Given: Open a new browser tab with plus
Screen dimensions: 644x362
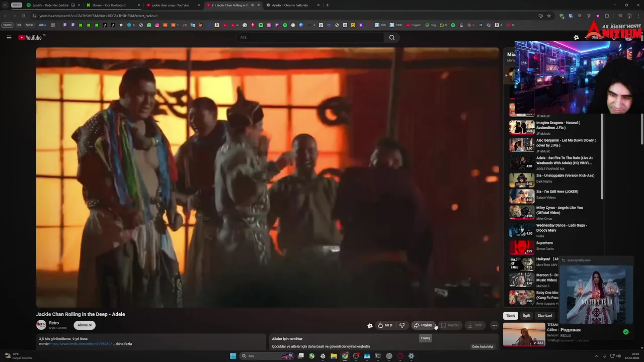Looking at the screenshot, I should [x=328, y=5].
